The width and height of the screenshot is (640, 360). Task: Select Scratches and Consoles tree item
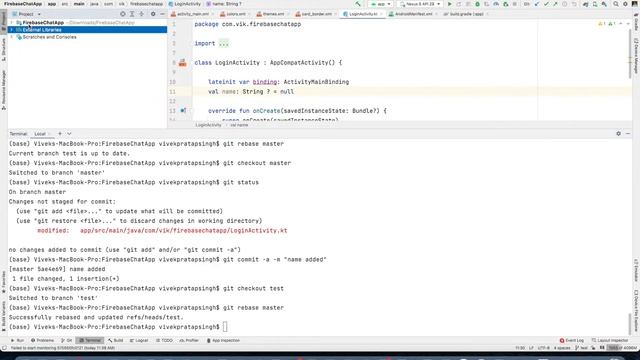pyautogui.click(x=49, y=37)
